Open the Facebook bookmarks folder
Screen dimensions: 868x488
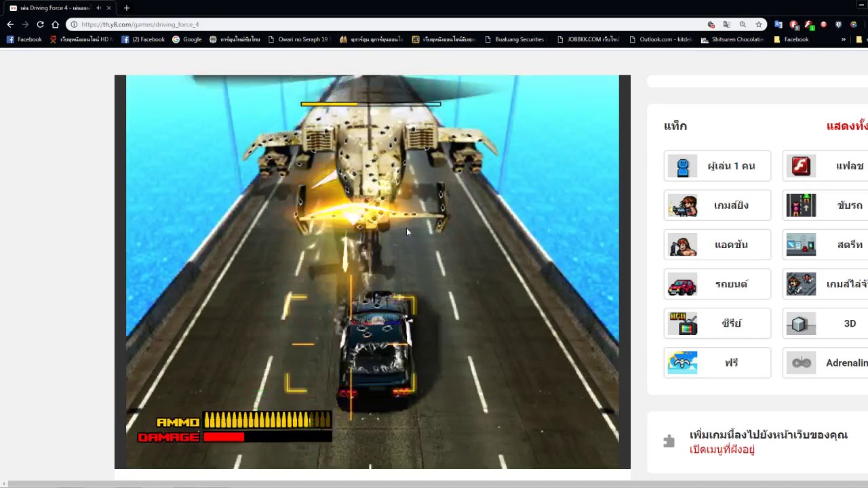[x=791, y=39]
